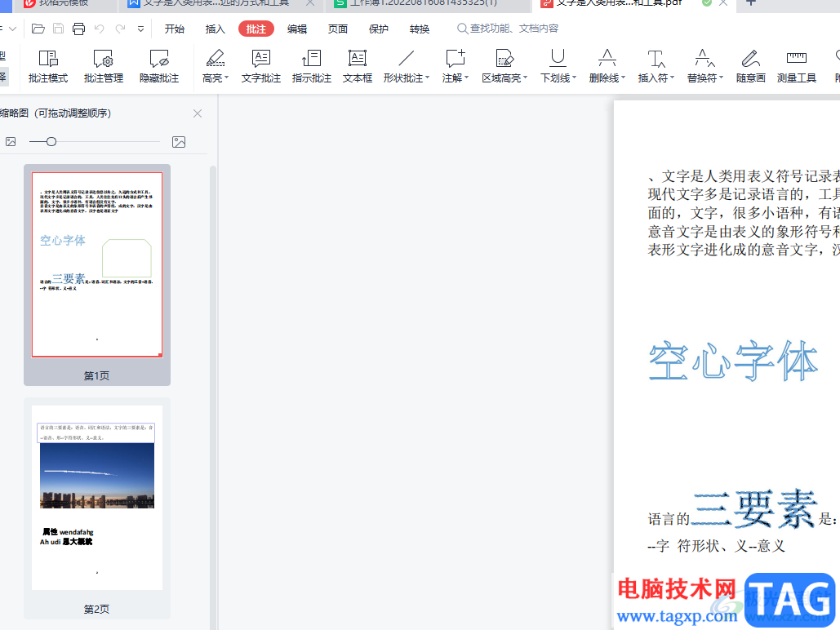
Task: Open the 保护 tab
Action: (378, 29)
